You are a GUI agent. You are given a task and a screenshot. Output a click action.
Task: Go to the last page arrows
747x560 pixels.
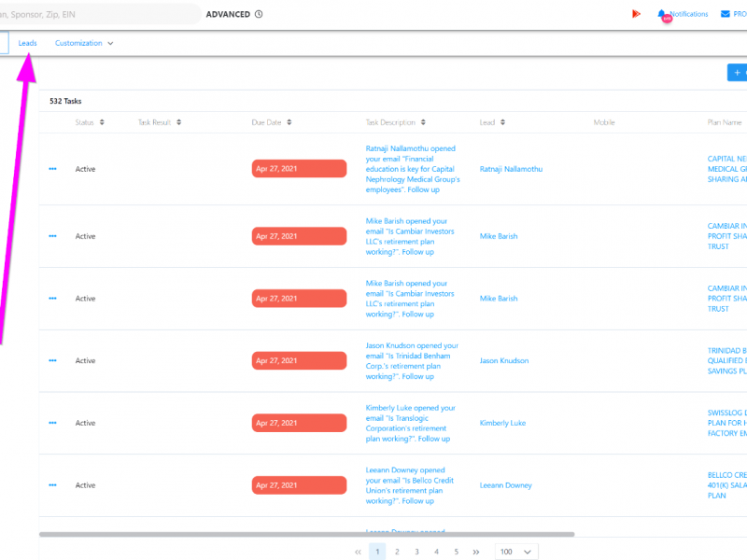(x=476, y=552)
